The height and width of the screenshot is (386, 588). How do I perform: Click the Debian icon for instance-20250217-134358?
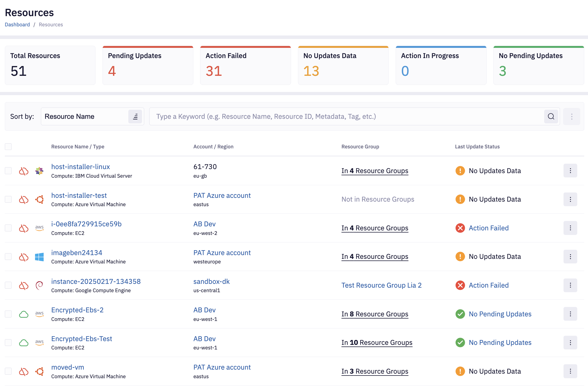(39, 285)
